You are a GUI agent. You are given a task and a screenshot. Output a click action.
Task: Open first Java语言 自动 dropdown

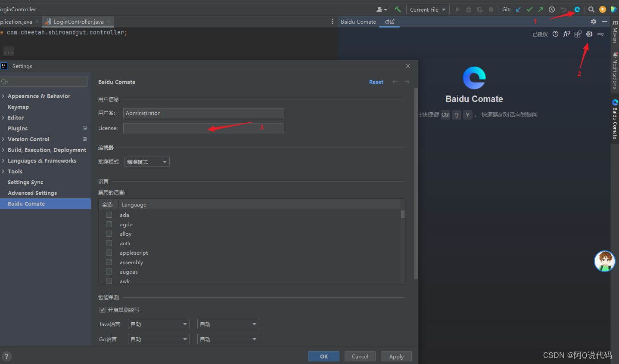[x=159, y=324]
